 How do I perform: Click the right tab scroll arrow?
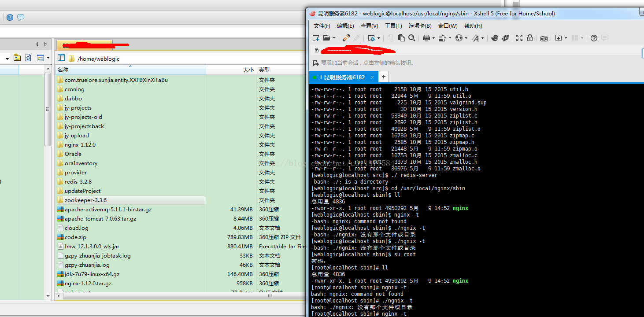[x=45, y=44]
